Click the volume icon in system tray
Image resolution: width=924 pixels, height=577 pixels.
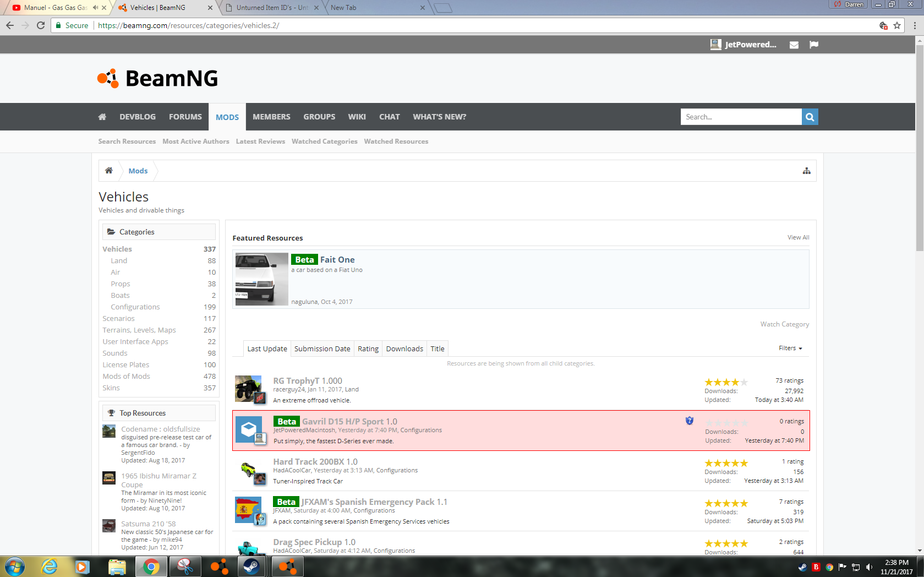click(869, 567)
